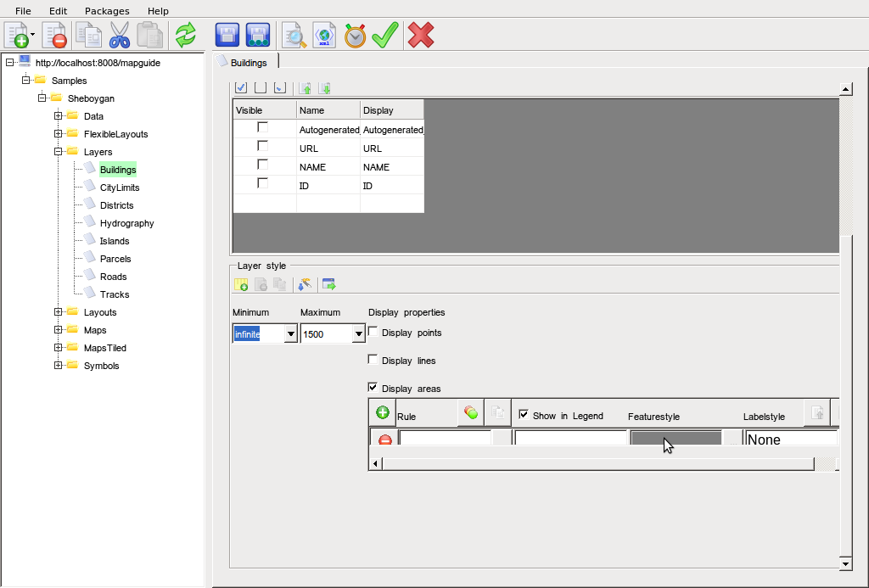The height and width of the screenshot is (588, 869).
Task: Collapse the Layers folder
Action: tap(59, 152)
